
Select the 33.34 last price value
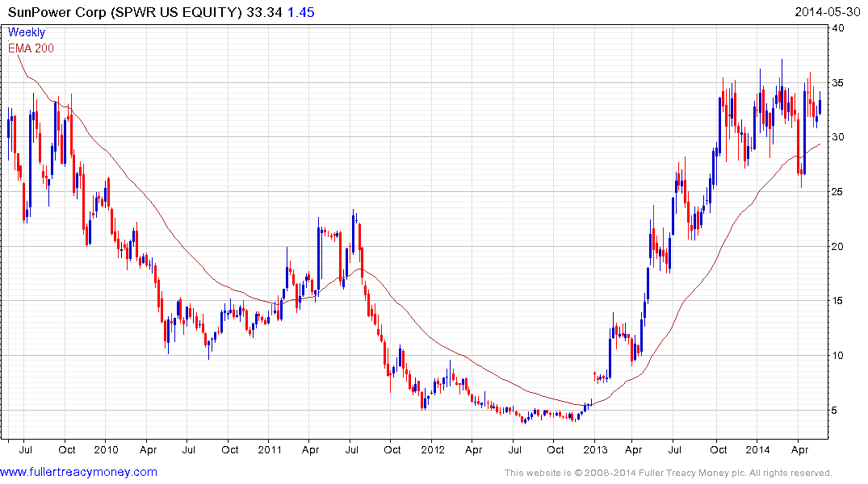265,12
